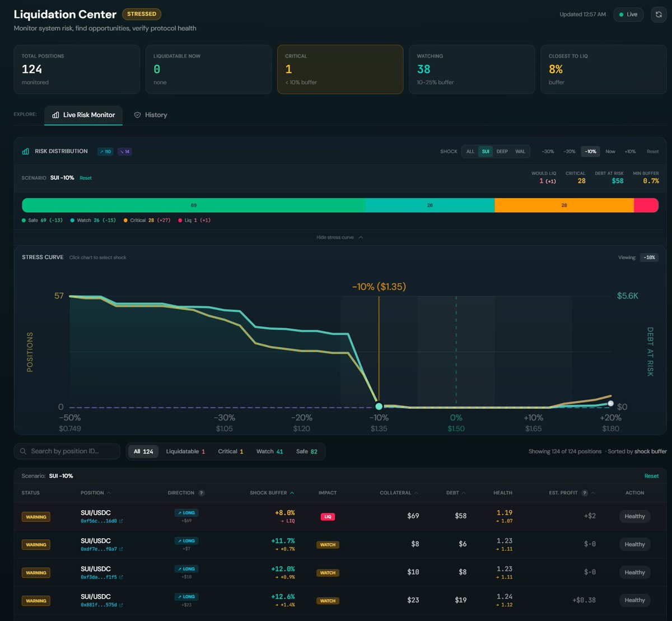The image size is (672, 621).
Task: Open the Watching 38 summary card
Action: 472,69
